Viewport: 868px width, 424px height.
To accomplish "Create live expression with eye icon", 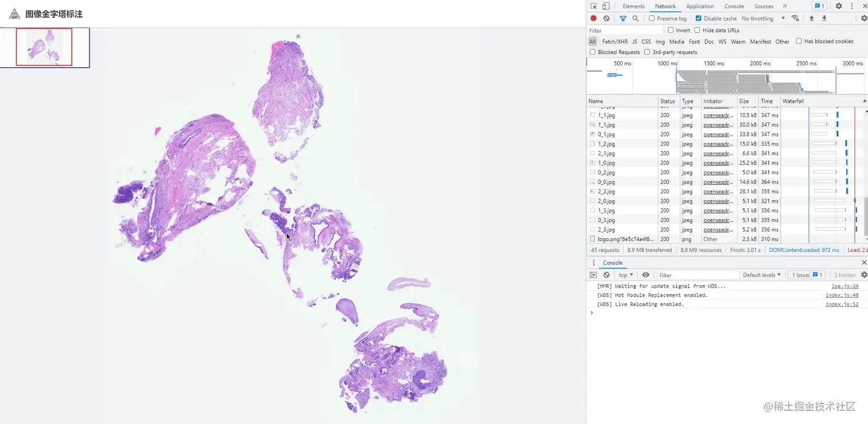I will coord(646,275).
